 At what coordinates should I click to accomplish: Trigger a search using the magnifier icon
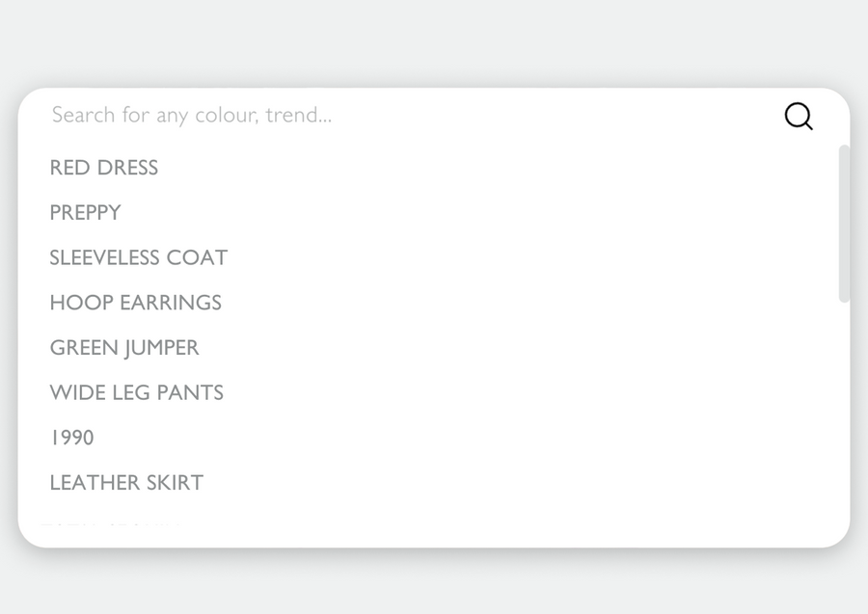tap(799, 117)
